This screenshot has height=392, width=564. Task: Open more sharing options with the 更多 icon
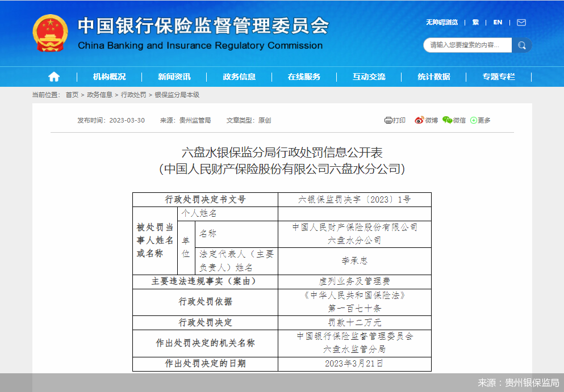click(x=479, y=120)
